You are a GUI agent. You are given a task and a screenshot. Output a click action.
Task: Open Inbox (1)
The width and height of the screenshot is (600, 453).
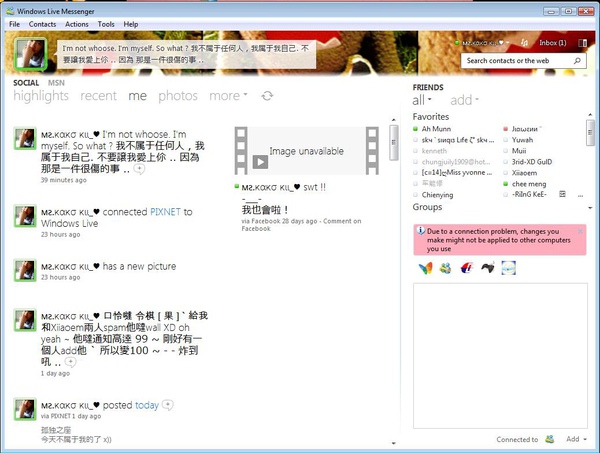point(553,43)
